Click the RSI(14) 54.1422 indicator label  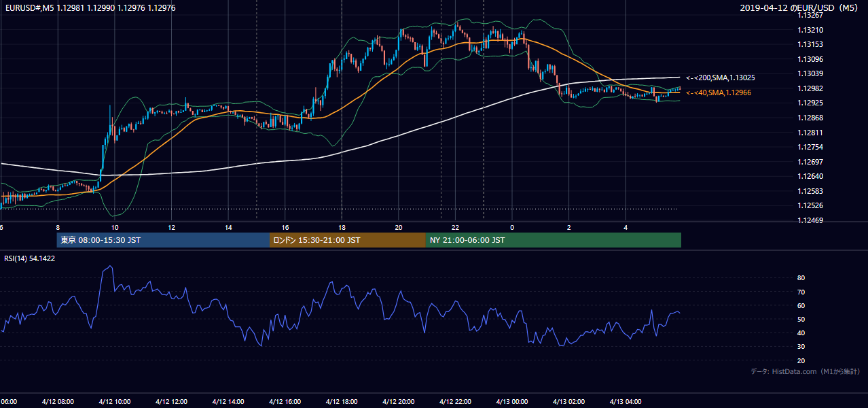point(30,258)
